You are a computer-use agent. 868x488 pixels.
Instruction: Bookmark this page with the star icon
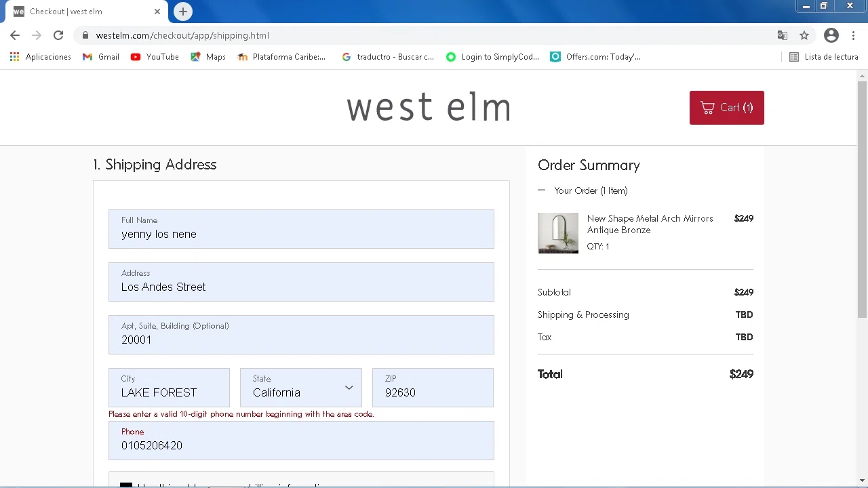804,35
